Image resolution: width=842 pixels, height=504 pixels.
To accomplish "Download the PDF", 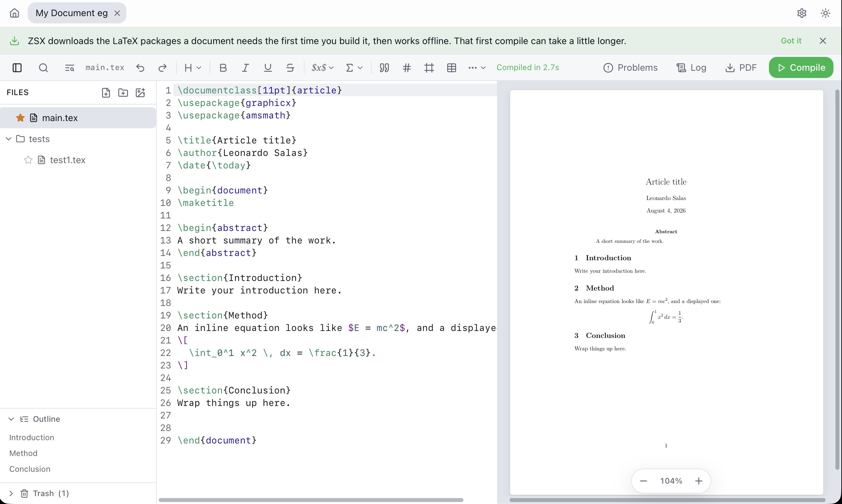I will (x=741, y=67).
